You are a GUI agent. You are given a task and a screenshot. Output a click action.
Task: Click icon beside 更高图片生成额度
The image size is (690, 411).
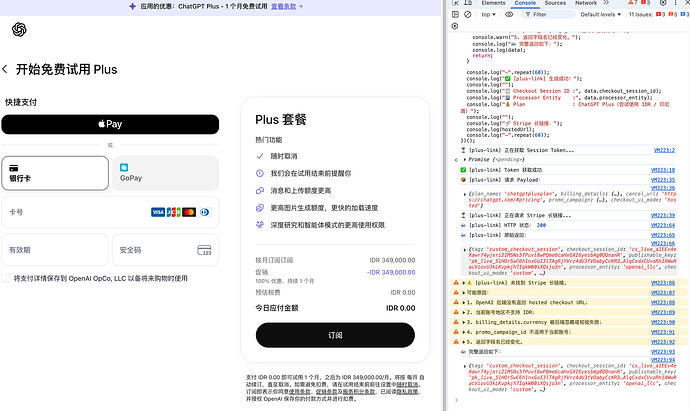[x=260, y=208]
